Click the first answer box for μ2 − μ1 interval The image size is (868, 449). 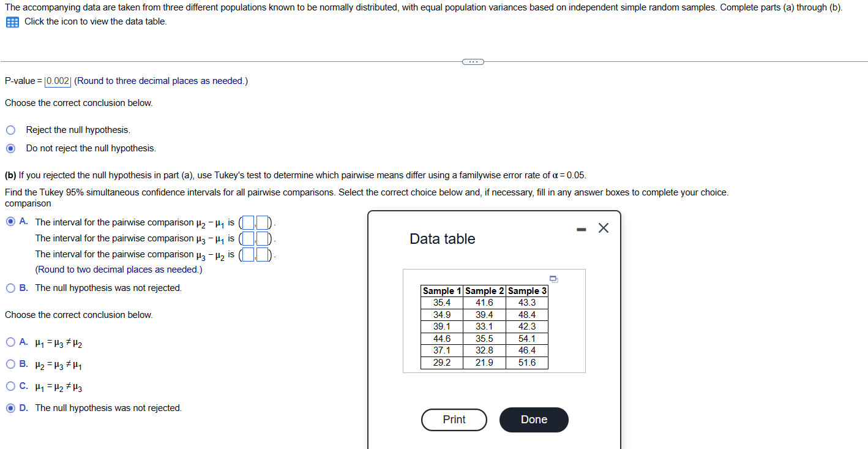point(247,222)
